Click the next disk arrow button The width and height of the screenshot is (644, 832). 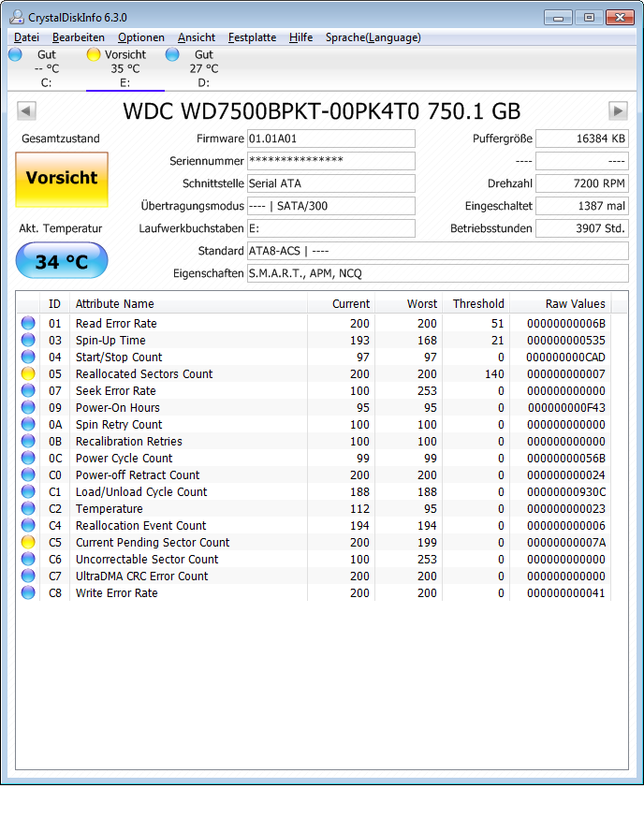(x=618, y=110)
